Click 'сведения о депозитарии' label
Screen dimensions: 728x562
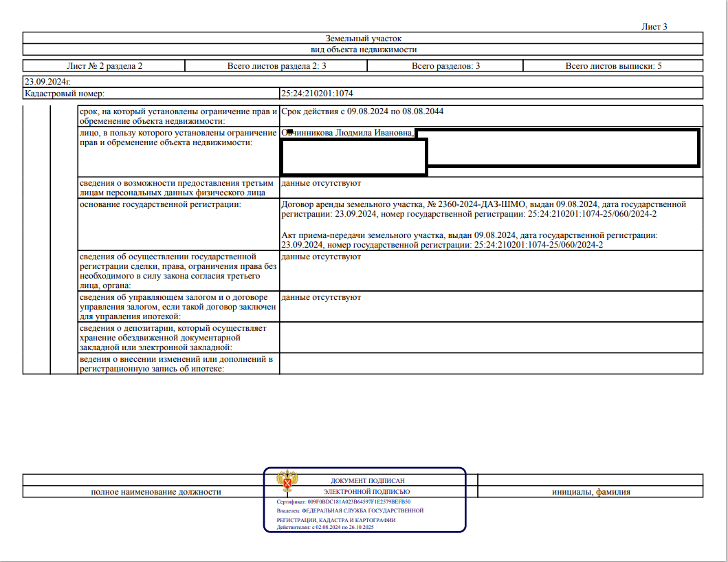pyautogui.click(x=173, y=338)
